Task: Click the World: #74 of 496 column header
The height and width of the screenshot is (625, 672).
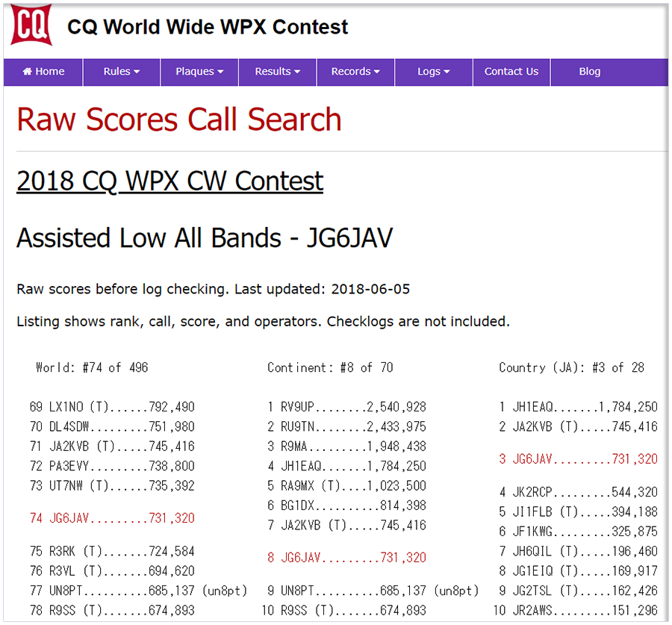Action: pos(92,367)
